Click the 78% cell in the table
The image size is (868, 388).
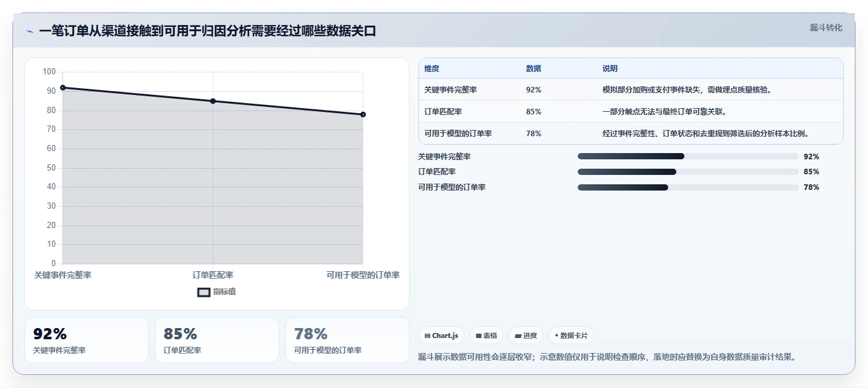(533, 134)
